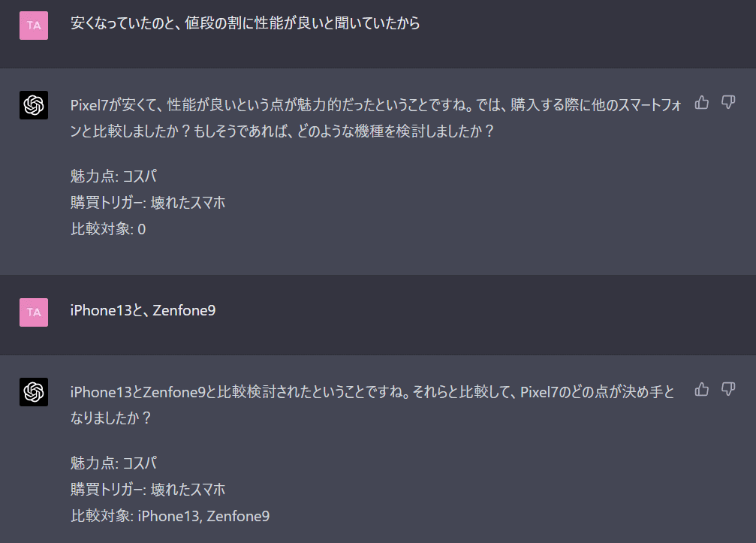Give thumbs up to the first assistant response
Viewport: 756px width, 543px height.
701,103
